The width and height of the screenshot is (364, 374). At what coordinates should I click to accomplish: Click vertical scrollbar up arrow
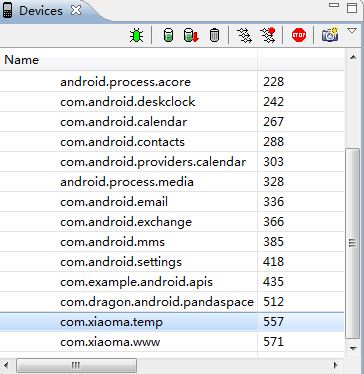353,57
